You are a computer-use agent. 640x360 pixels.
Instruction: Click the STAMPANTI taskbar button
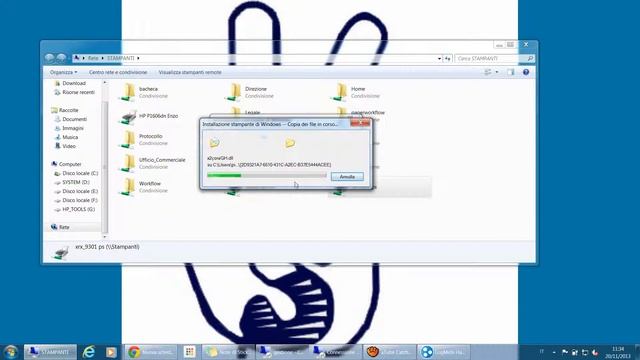coord(50,352)
